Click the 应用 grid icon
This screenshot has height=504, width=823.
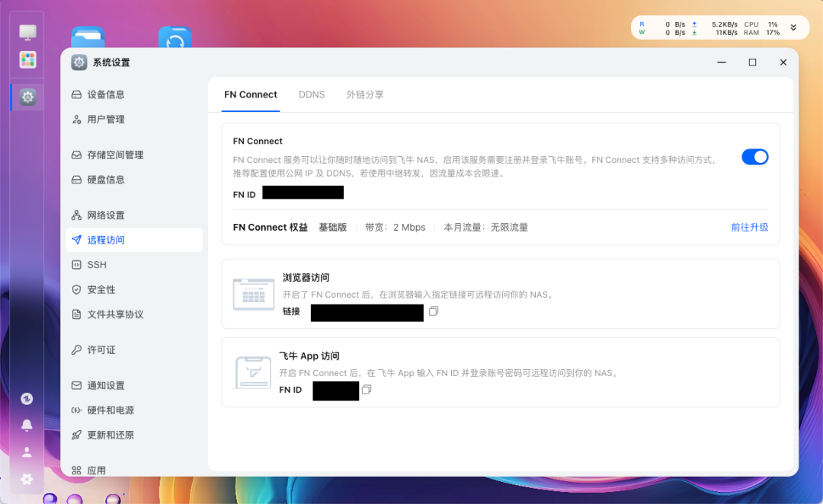click(77, 471)
